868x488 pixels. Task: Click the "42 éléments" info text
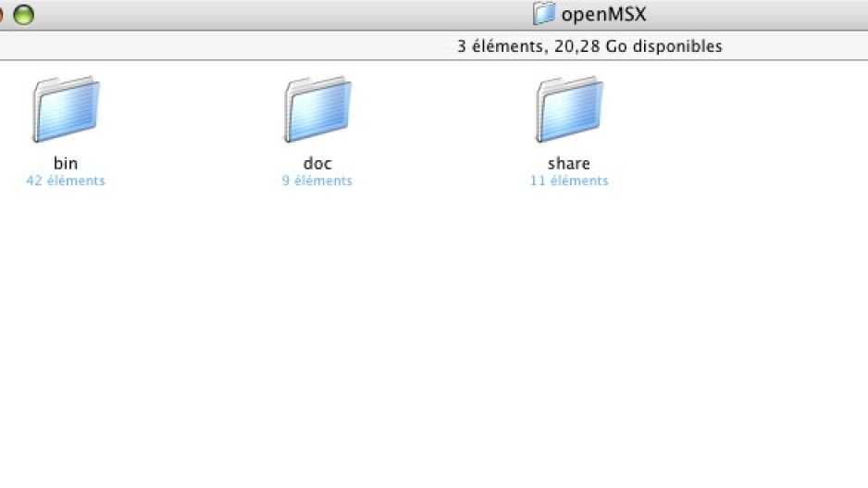click(x=66, y=181)
